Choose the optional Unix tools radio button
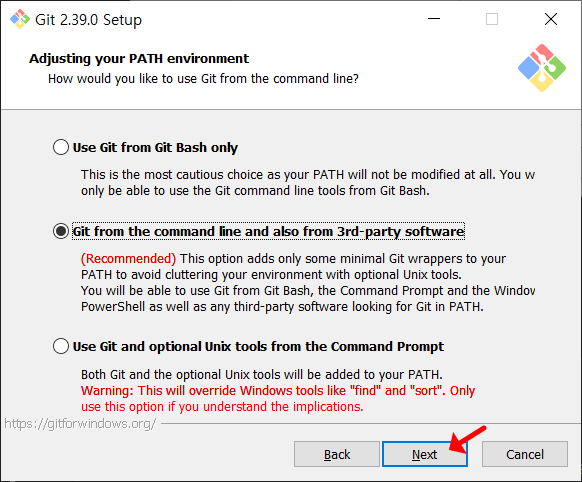The image size is (582, 482). pyautogui.click(x=61, y=346)
